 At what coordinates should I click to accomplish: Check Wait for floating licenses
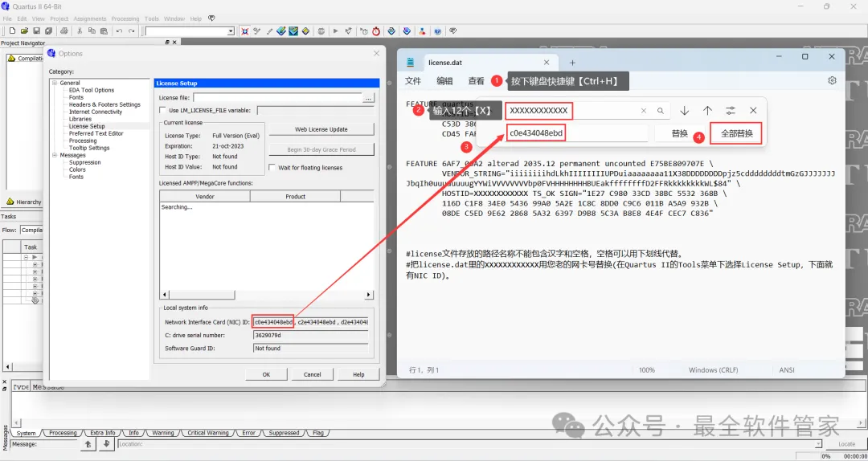click(x=272, y=167)
